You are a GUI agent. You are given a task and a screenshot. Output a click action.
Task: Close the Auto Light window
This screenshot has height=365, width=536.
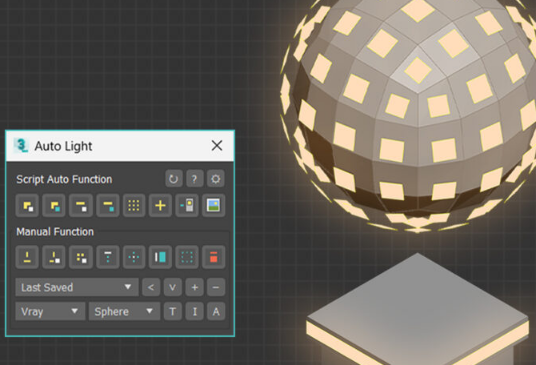point(217,146)
